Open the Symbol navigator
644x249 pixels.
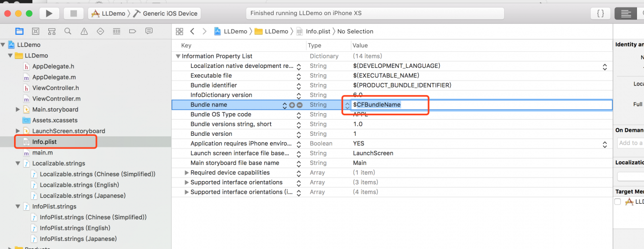pyautogui.click(x=52, y=31)
